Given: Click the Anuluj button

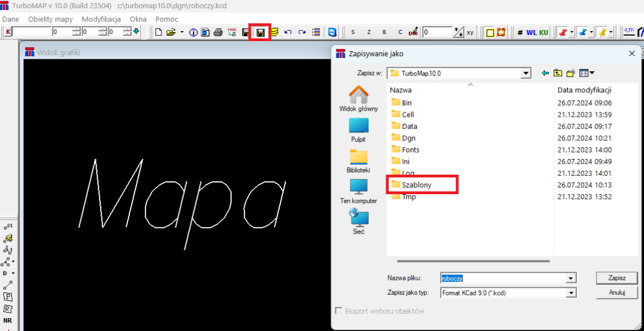Looking at the screenshot, I should pyautogui.click(x=617, y=292).
